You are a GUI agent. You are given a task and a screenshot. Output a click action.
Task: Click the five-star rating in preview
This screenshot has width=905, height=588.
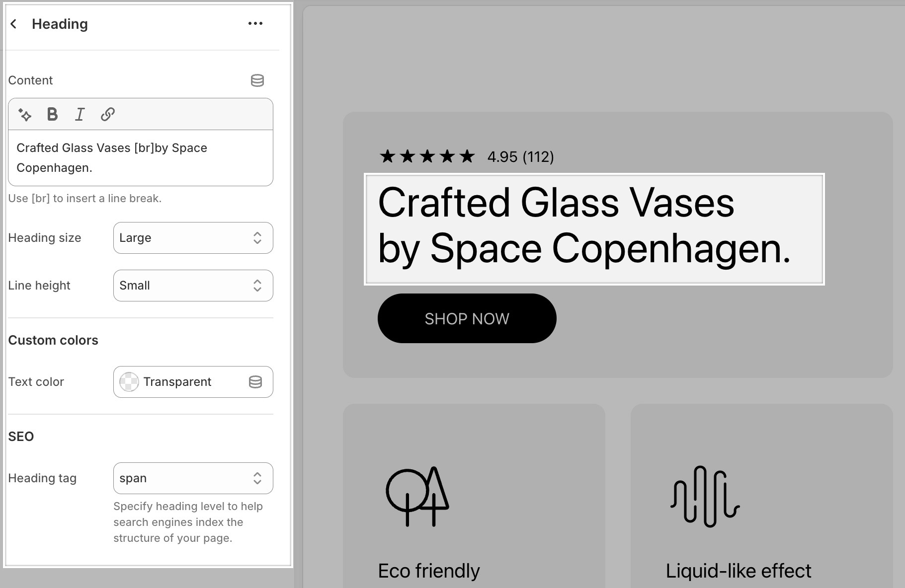[x=427, y=157]
